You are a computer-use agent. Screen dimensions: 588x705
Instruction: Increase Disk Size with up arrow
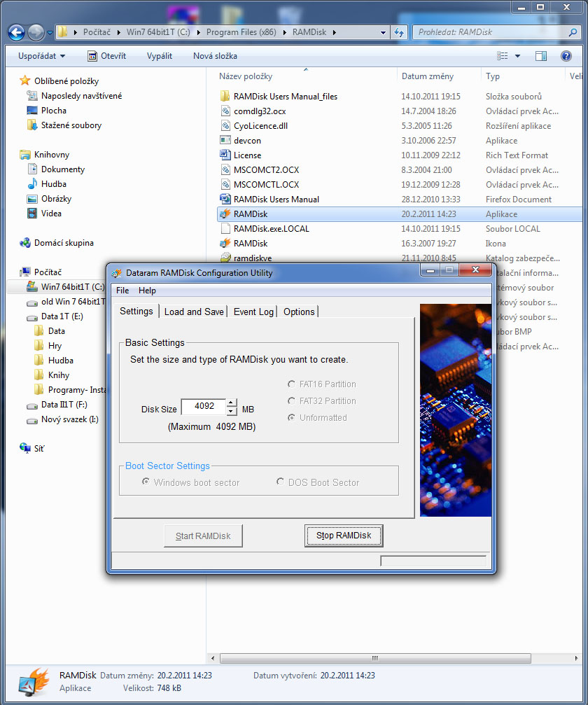click(232, 403)
